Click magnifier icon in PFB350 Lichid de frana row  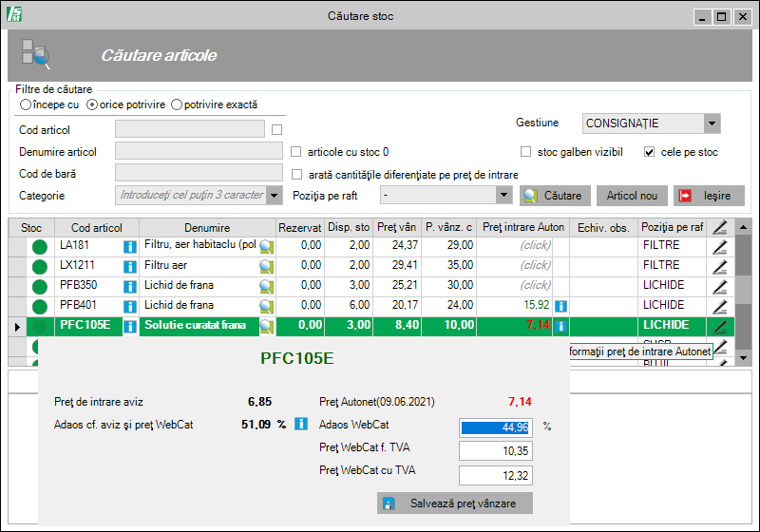(266, 286)
